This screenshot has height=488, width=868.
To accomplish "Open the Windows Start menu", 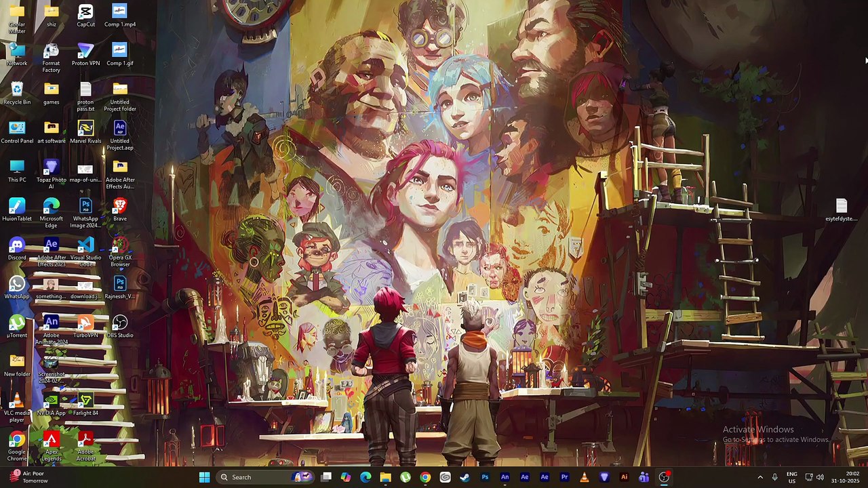I will [x=204, y=477].
